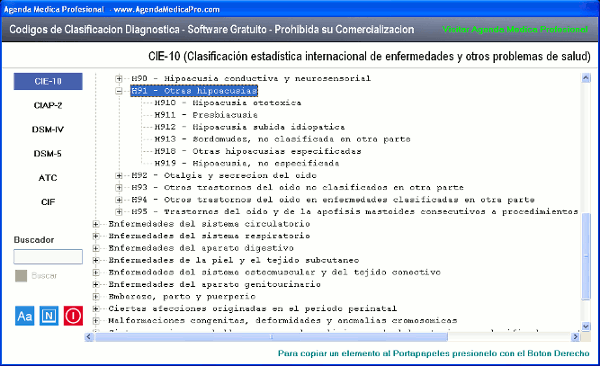
Task: Open the DSM-IV classification
Action: click(48, 129)
